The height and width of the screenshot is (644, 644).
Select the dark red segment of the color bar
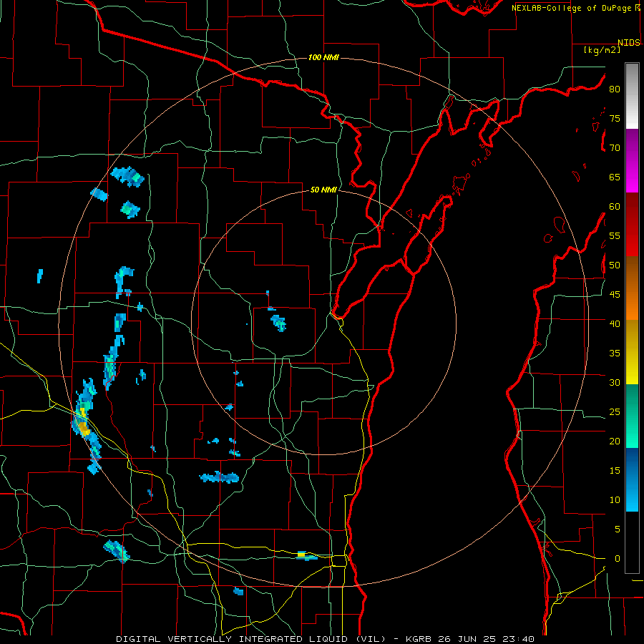(x=632, y=224)
